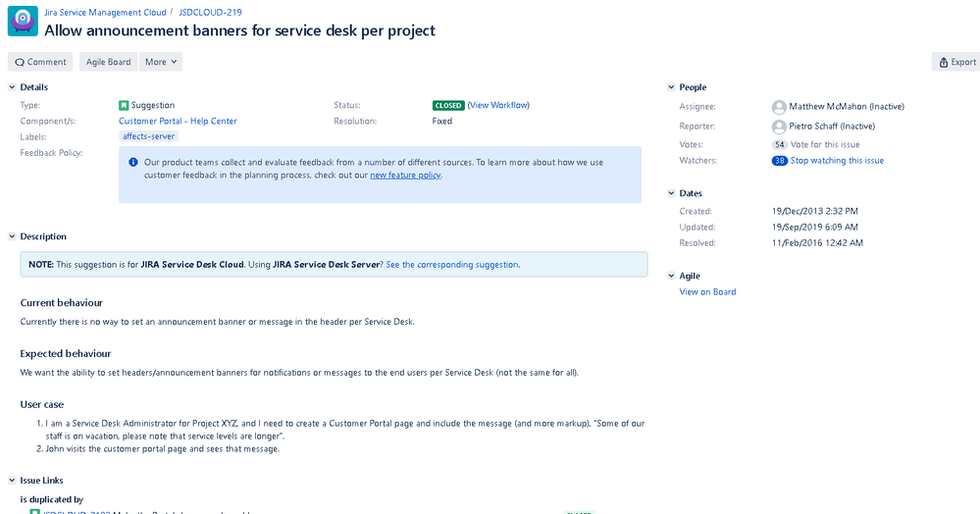
Task: Click 'John visits the customer portal page' list item
Action: coord(163,449)
